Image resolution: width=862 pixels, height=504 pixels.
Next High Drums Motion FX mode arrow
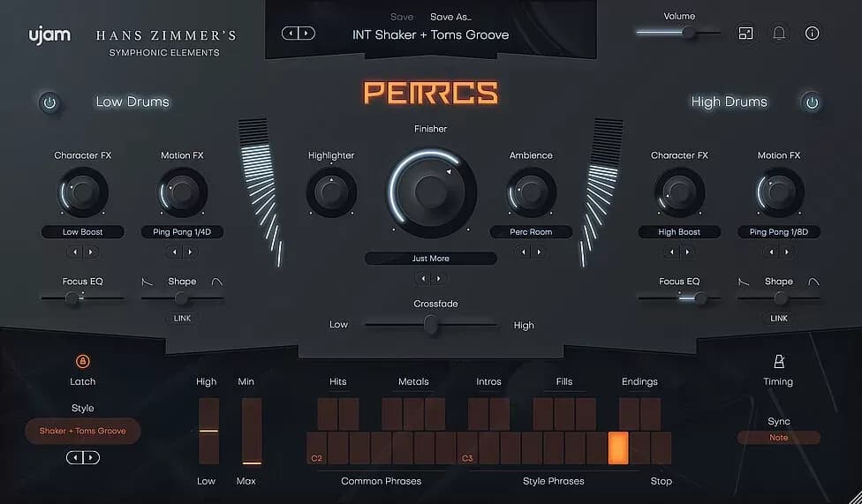[787, 252]
